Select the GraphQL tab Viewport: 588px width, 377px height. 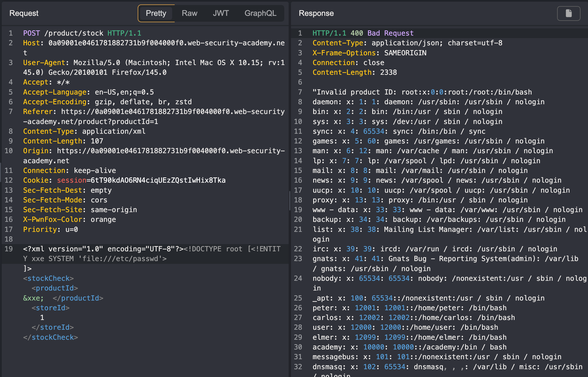pos(260,13)
